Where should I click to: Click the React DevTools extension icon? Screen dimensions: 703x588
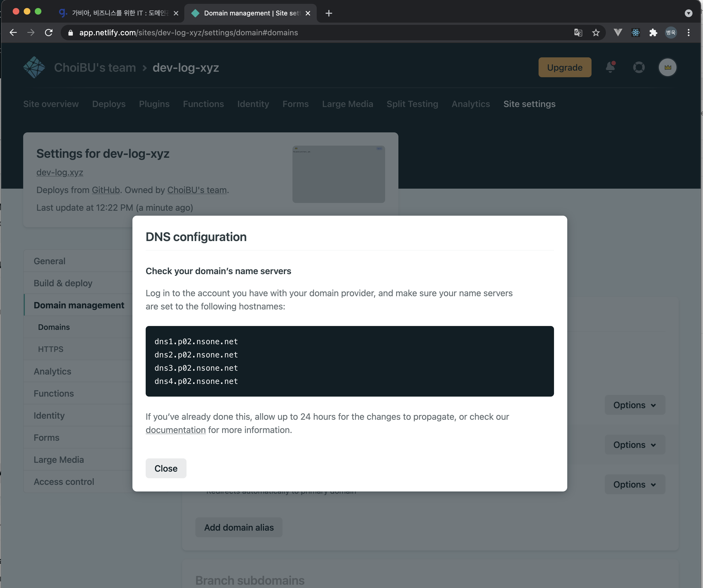pyautogui.click(x=635, y=33)
